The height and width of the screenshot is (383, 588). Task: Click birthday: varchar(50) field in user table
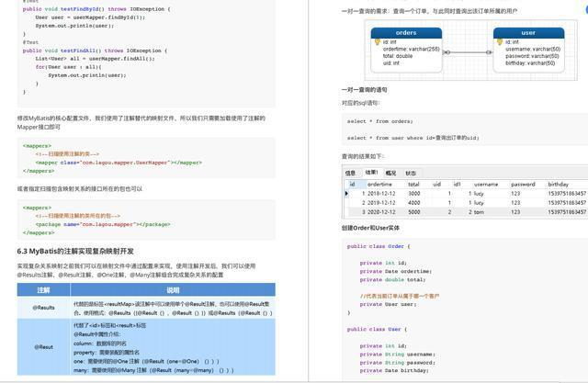tap(530, 63)
